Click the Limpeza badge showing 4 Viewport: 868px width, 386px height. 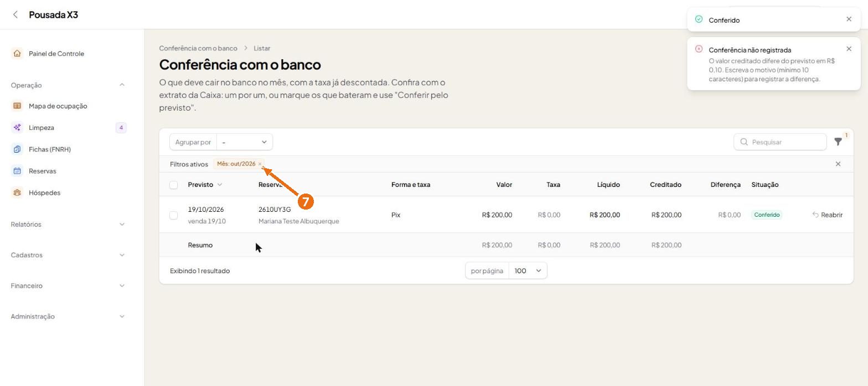[x=121, y=128]
